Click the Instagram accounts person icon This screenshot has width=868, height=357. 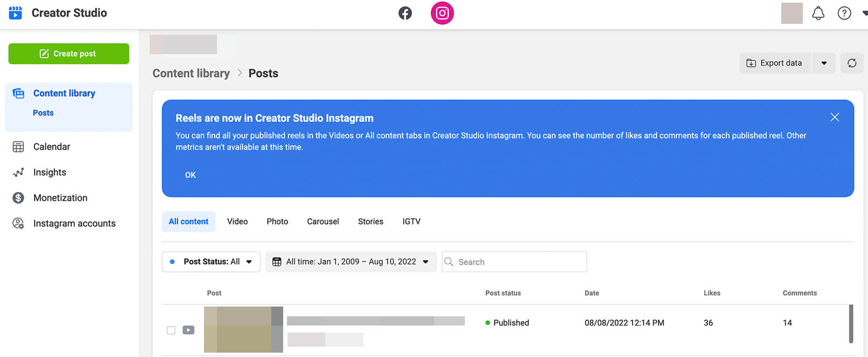(x=18, y=223)
